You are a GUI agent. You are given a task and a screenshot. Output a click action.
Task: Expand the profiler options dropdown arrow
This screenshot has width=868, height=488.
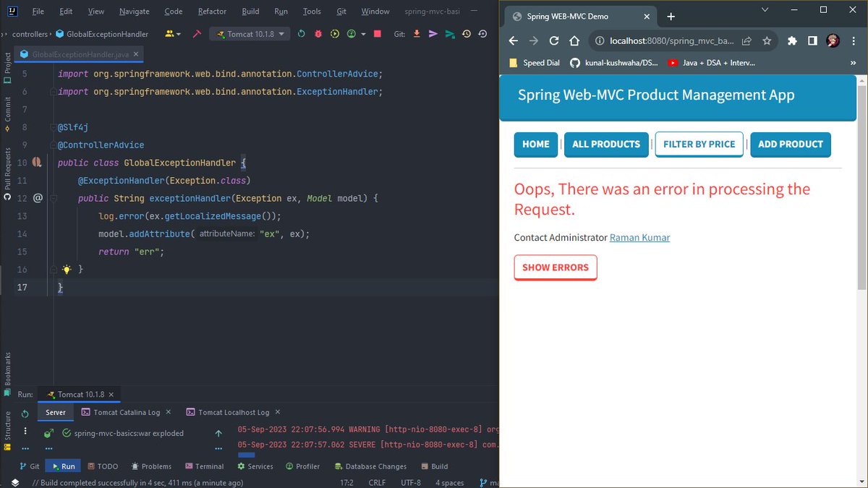(364, 33)
